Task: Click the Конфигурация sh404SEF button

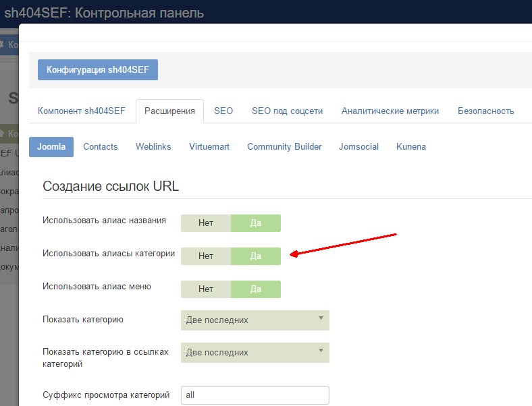Action: [98, 69]
